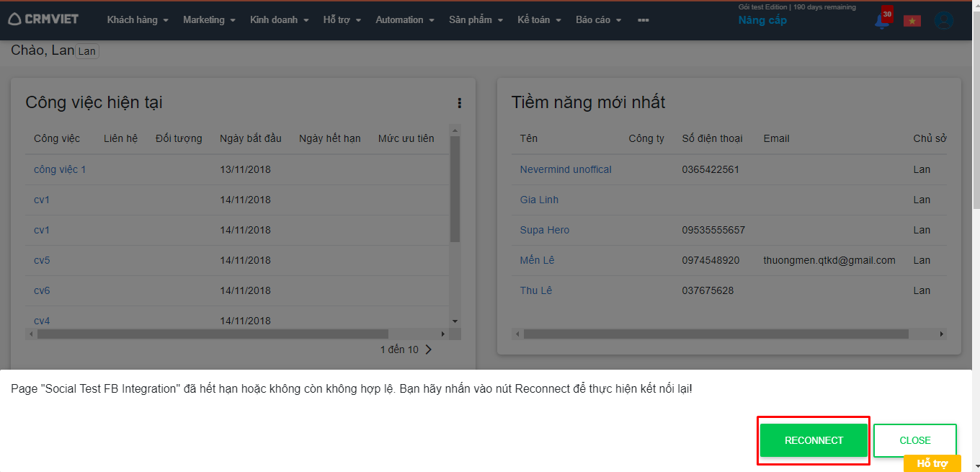Open the notifications bell with badge 30

883,19
